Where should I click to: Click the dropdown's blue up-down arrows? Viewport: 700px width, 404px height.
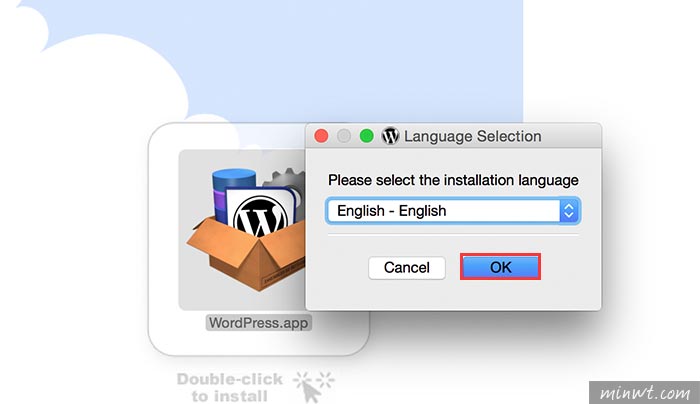point(569,211)
